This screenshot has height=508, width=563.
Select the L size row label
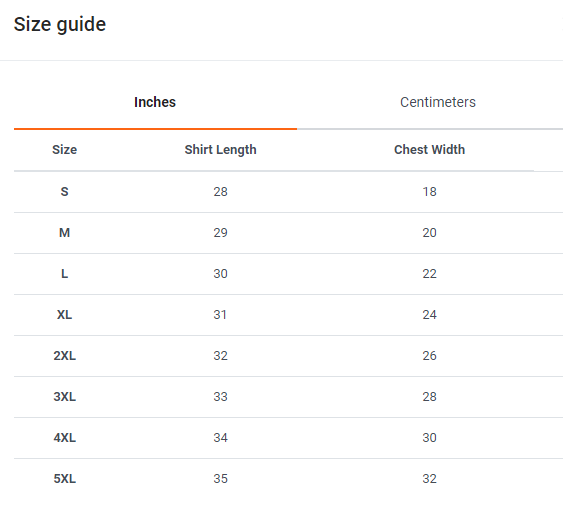[64, 274]
